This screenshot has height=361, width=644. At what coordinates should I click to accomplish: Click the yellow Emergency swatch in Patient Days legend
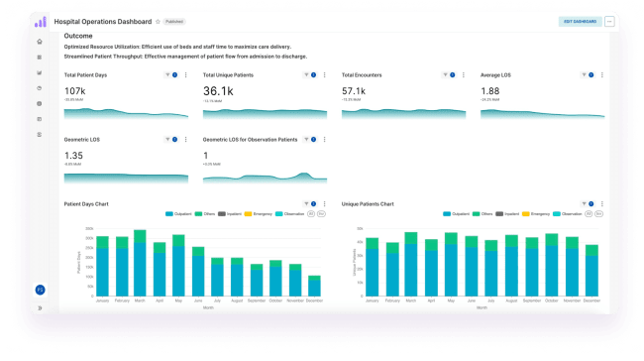point(248,214)
